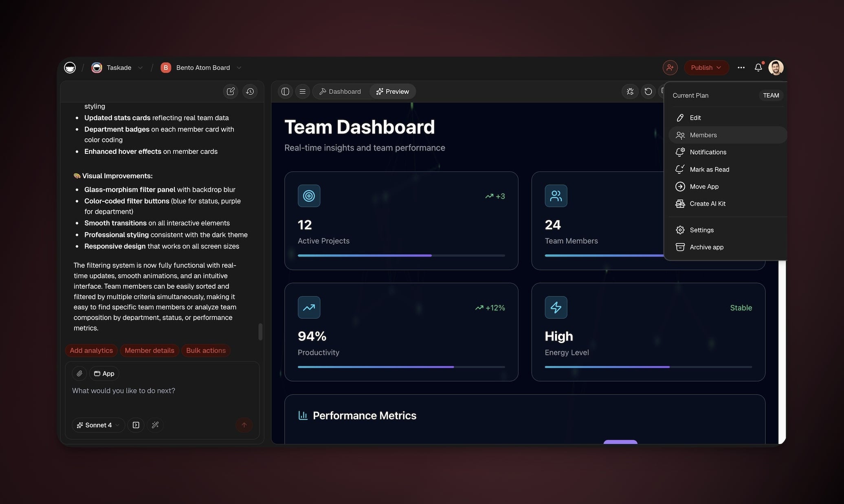This screenshot has width=844, height=504.
Task: Choose Archive app menu entry
Action: pos(706,247)
